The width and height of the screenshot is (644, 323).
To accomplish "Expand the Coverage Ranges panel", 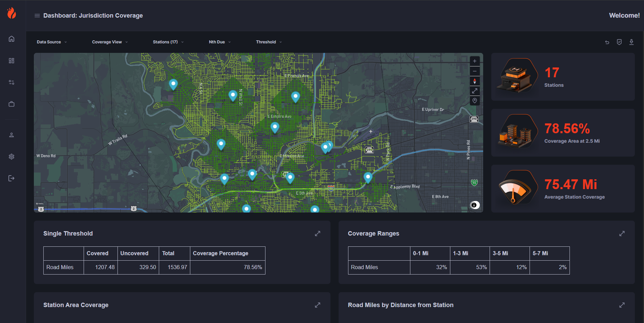I will click(622, 234).
